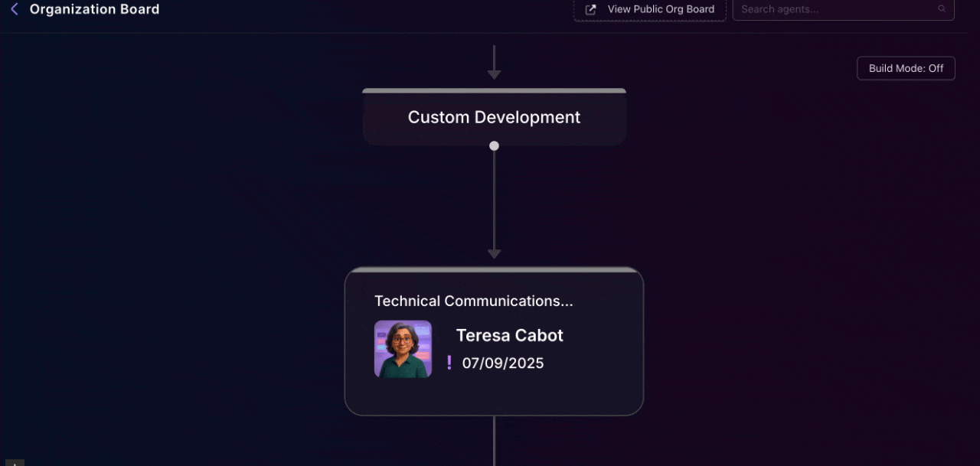Click the circular connector dot under Custom Development
This screenshot has width=980, height=466.
pos(494,145)
